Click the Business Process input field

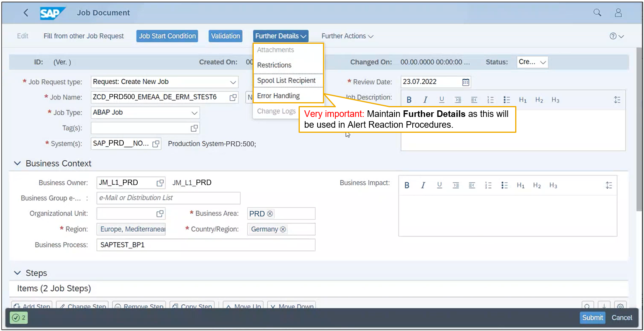pyautogui.click(x=206, y=245)
